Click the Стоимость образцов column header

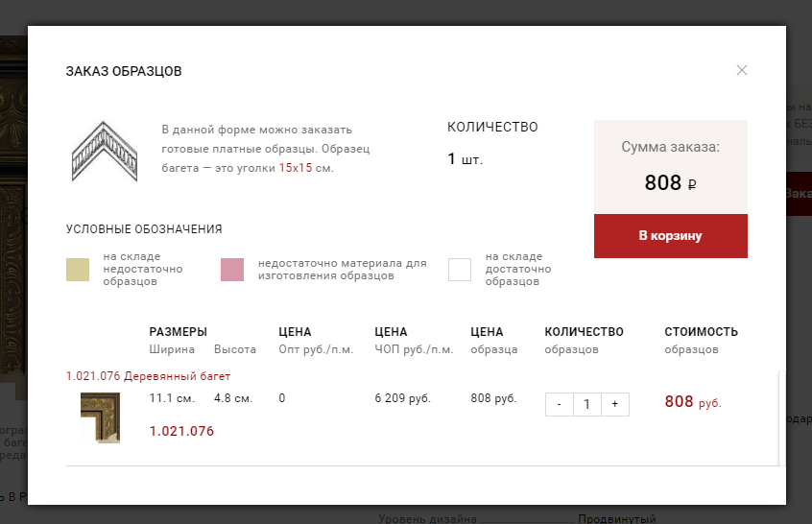coord(702,340)
